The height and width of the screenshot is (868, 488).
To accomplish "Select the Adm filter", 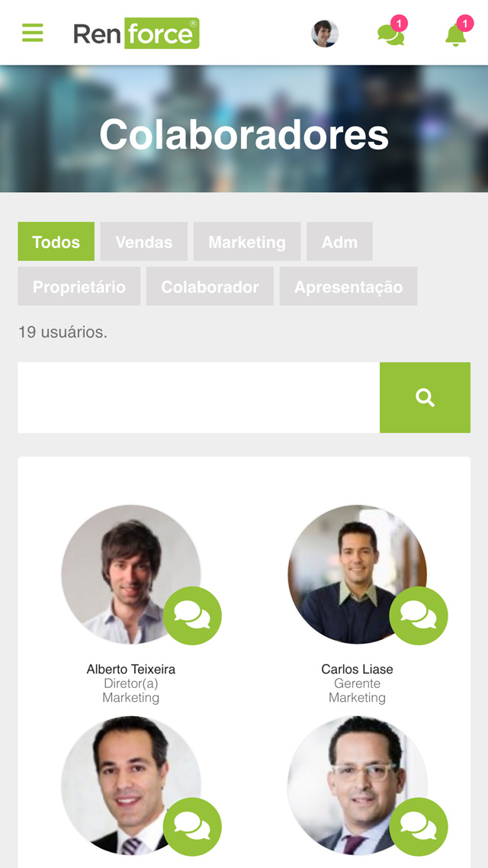I will coord(340,241).
